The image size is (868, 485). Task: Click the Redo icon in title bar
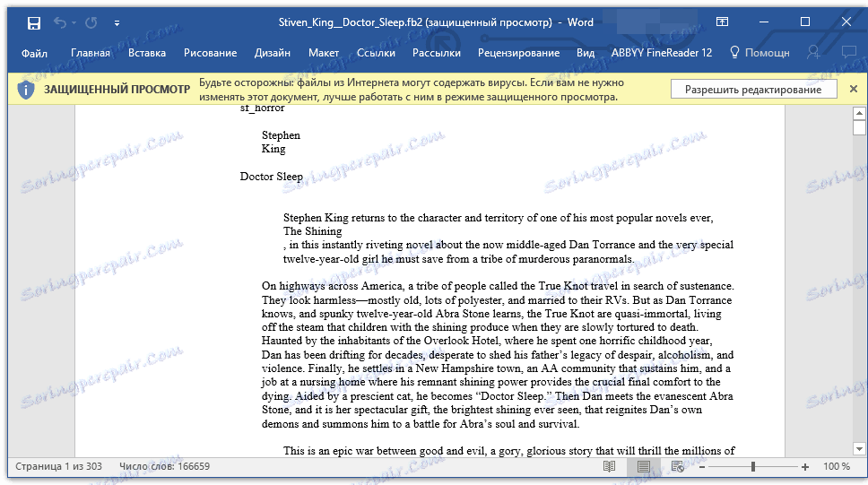pyautogui.click(x=91, y=22)
